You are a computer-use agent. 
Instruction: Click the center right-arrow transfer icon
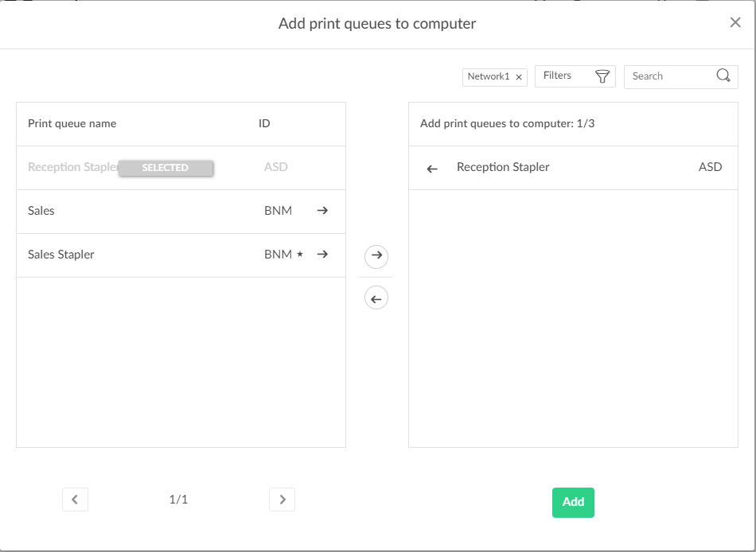[x=376, y=256]
